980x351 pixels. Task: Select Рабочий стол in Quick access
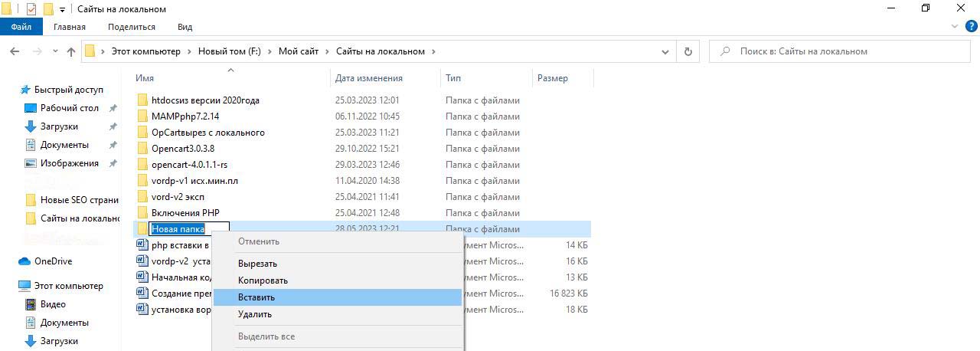point(69,108)
